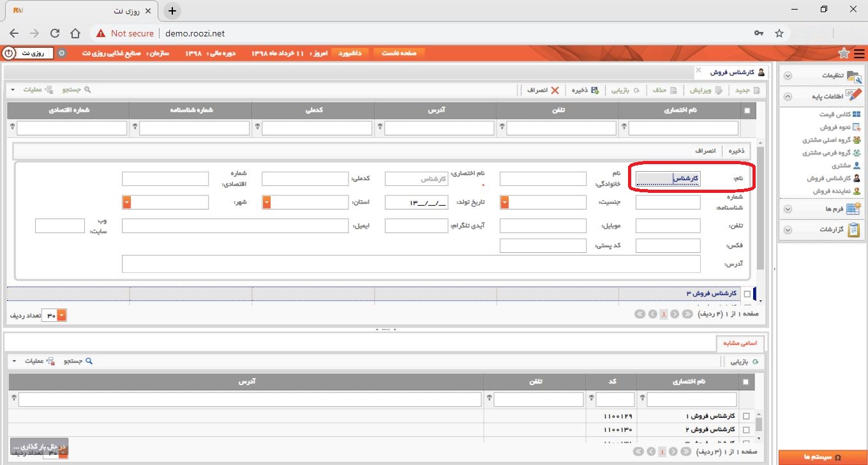Click browser bookmark star icon

[779, 33]
